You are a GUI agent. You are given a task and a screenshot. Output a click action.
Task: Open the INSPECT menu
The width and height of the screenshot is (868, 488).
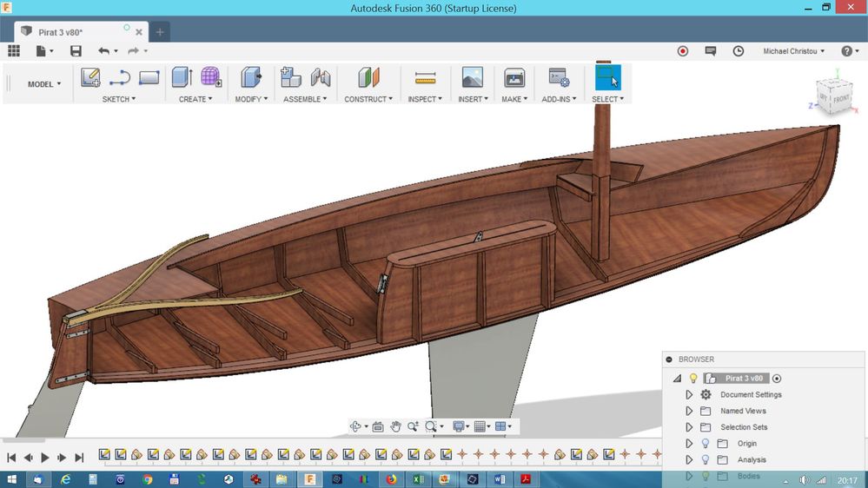[425, 99]
